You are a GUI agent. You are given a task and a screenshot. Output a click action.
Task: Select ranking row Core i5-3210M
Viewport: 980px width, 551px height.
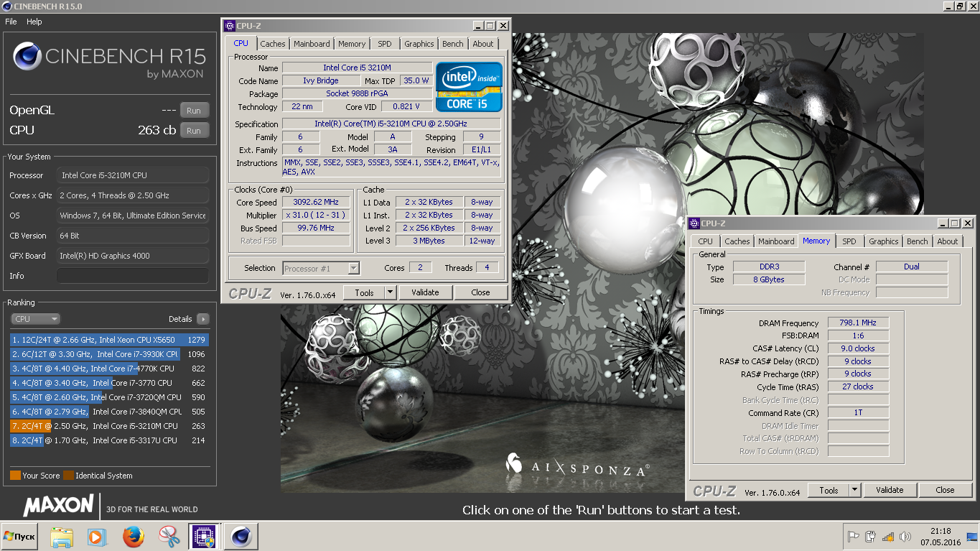tap(108, 426)
